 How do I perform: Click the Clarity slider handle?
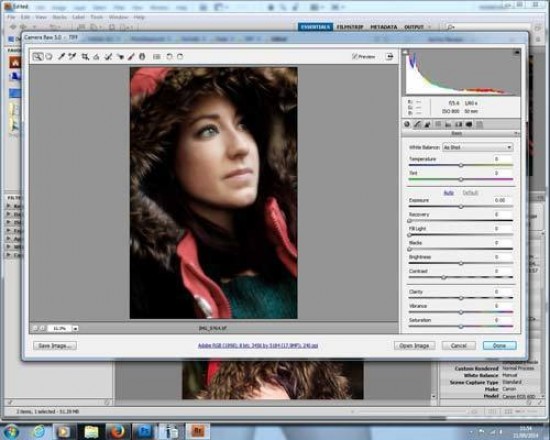pos(461,298)
